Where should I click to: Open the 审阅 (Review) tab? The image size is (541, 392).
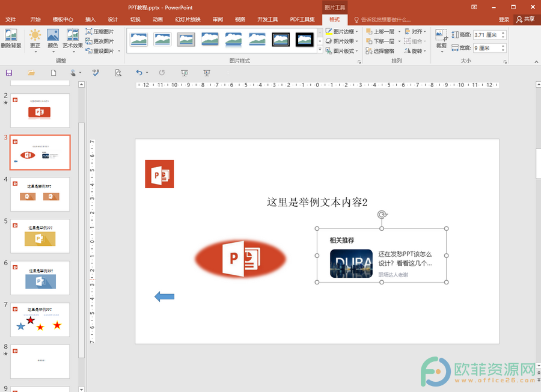point(218,19)
